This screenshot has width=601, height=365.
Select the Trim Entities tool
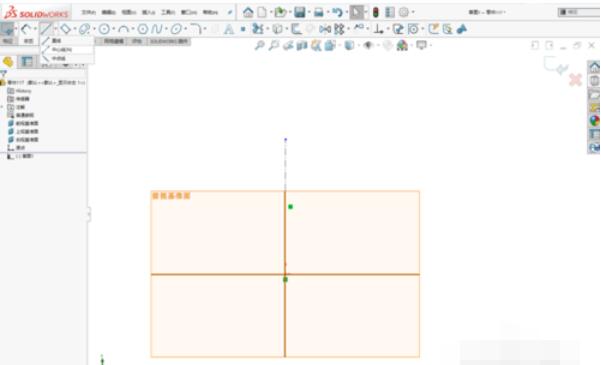[258, 29]
